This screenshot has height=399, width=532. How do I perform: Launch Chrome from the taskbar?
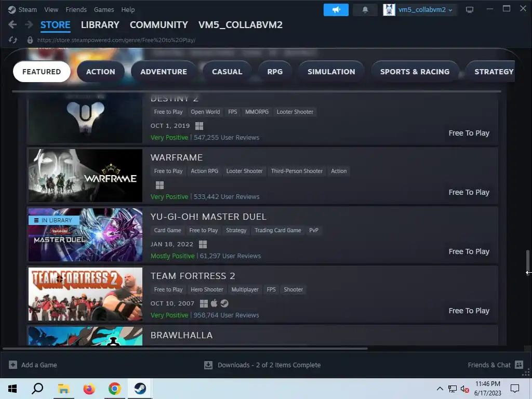[115, 389]
